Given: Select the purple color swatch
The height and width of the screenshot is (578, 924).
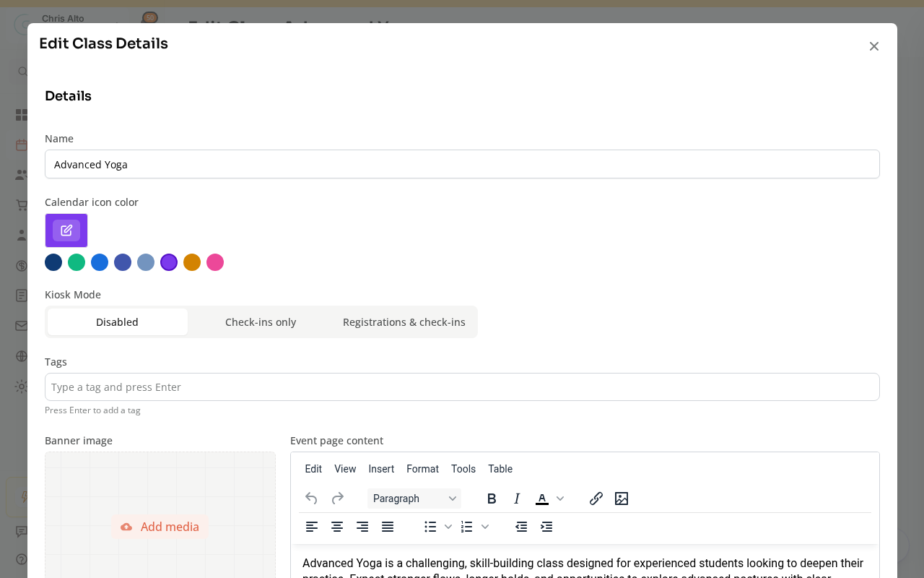Looking at the screenshot, I should click(169, 262).
